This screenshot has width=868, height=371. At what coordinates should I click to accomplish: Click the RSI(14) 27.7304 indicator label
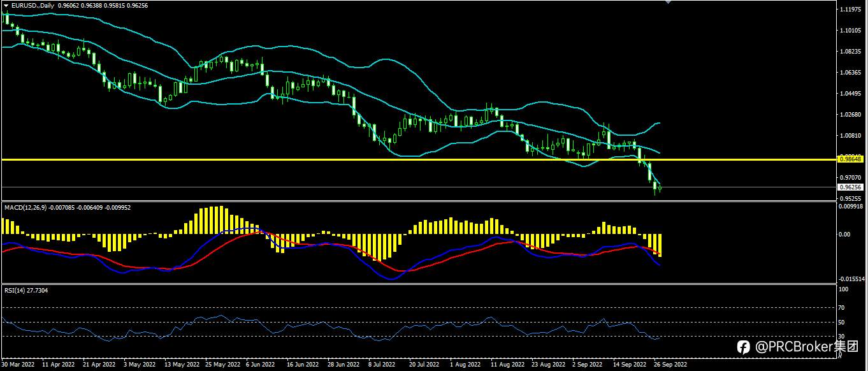[26, 290]
